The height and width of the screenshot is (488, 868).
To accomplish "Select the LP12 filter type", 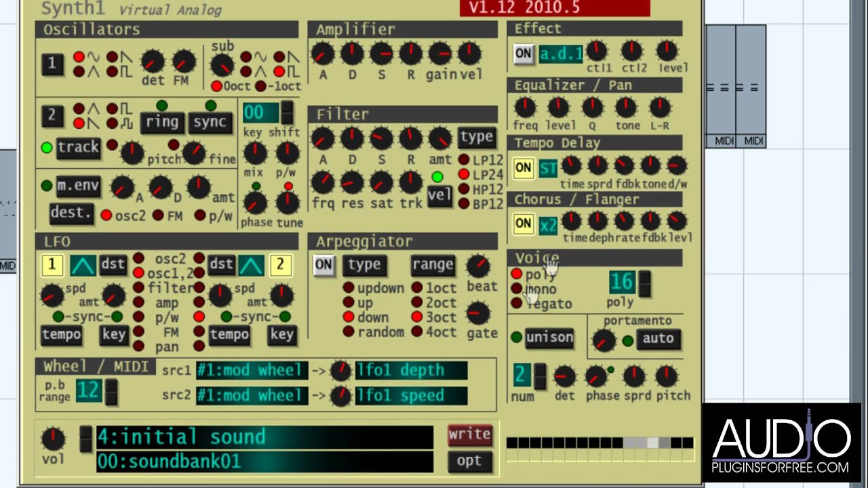I will [464, 160].
